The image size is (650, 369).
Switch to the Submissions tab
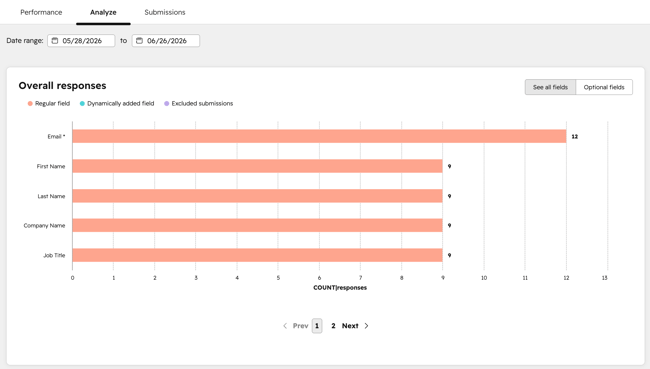[x=165, y=12]
